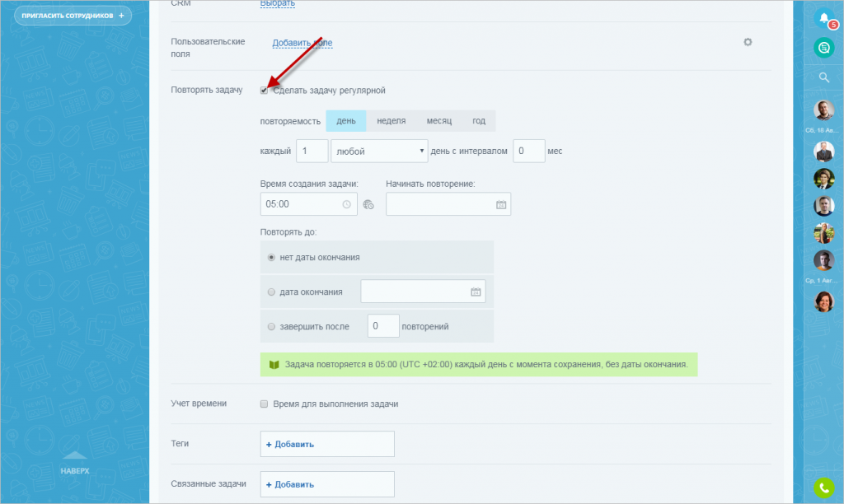The image size is (844, 504).
Task: Click the end date input field
Action: pyautogui.click(x=423, y=292)
